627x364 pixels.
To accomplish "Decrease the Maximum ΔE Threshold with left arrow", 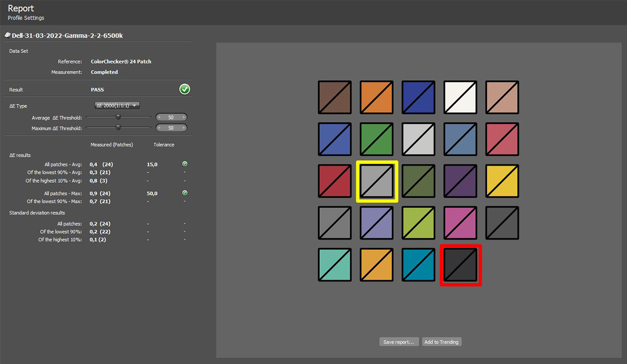I will click(159, 128).
